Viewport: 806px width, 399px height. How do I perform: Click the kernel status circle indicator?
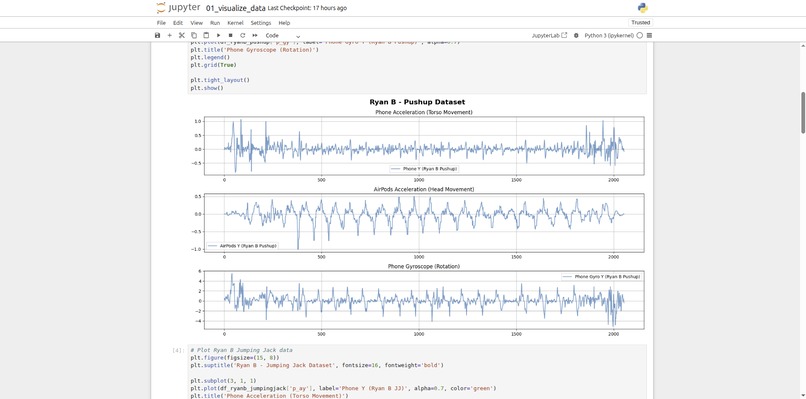tap(640, 35)
